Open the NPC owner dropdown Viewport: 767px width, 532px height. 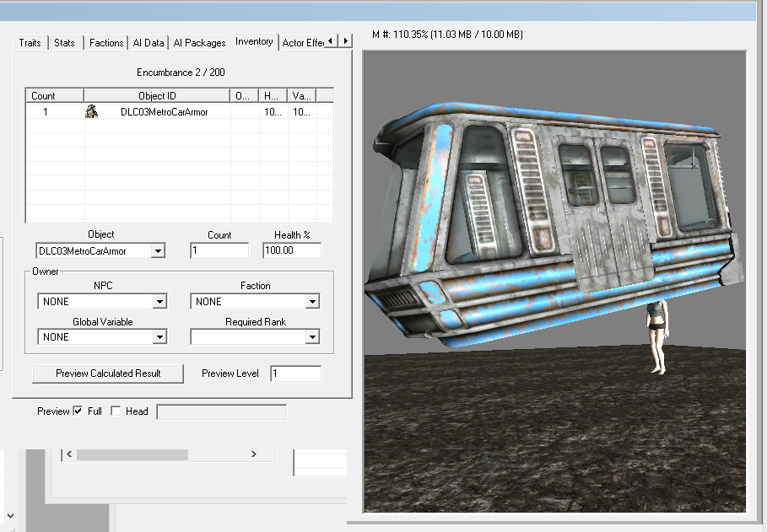(159, 301)
